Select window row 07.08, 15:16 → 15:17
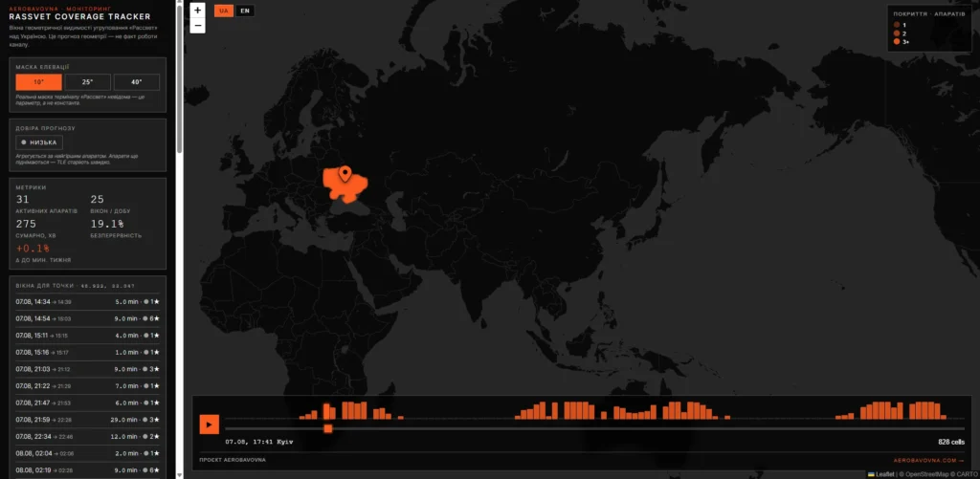The image size is (980, 479). (x=87, y=352)
